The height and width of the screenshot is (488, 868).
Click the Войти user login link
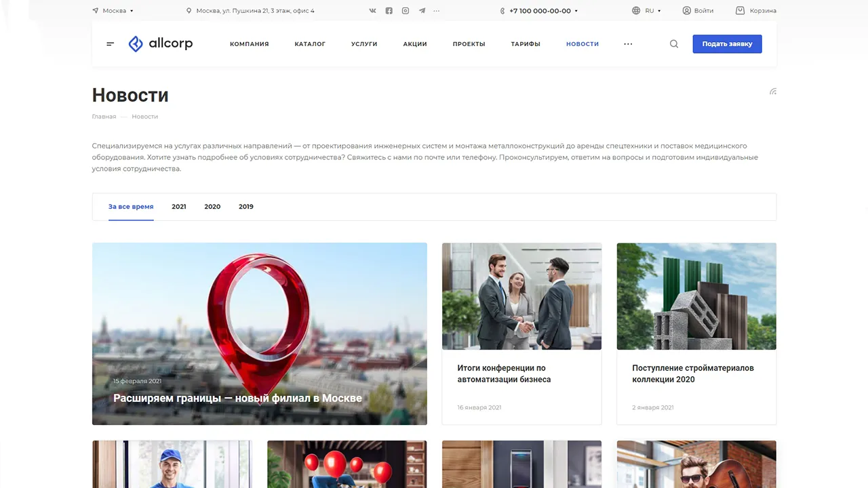(698, 11)
